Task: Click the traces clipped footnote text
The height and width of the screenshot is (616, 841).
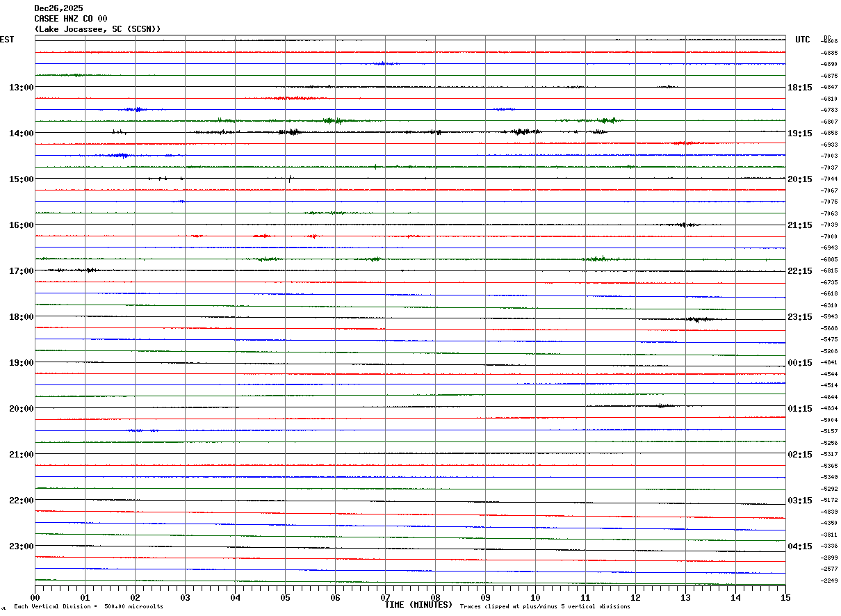Action: coord(545,607)
